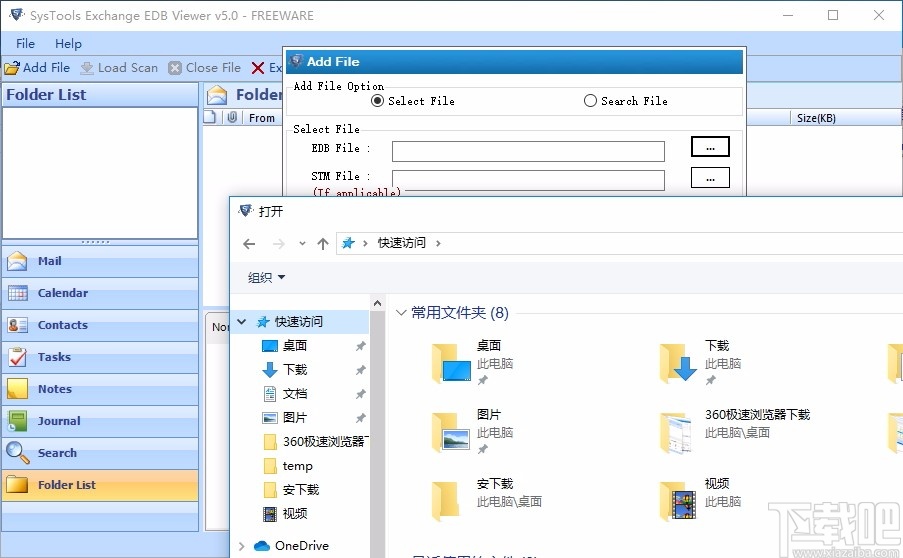Click the document icon column header
Screen dimensions: 903x558
(210, 117)
